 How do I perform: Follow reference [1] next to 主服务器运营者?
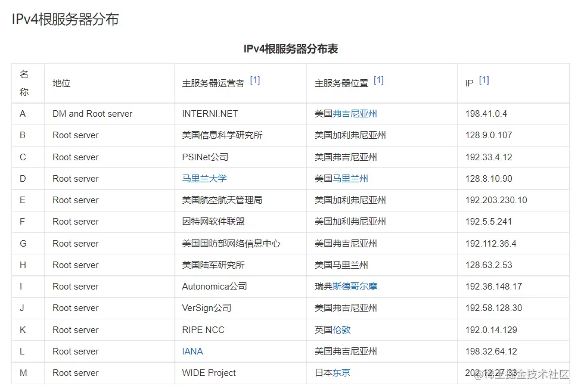pyautogui.click(x=255, y=80)
